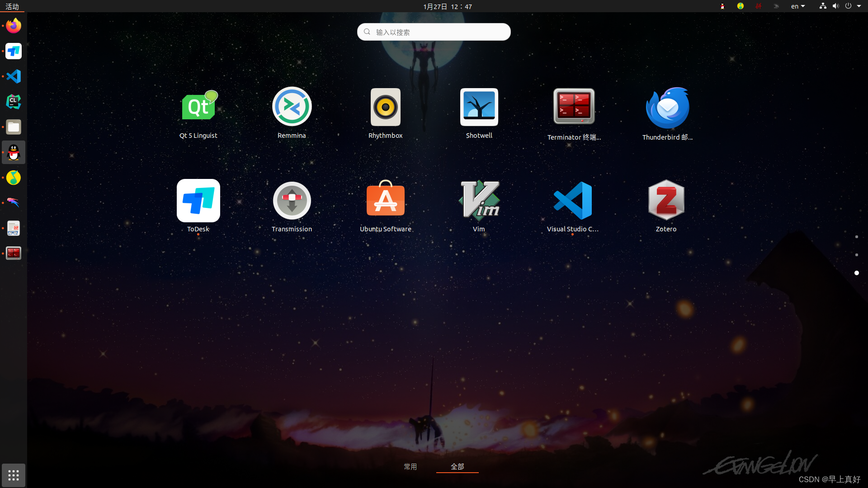Screen dimensions: 868x488
Task: Open QQ Music from the dock
Action: click(x=14, y=178)
